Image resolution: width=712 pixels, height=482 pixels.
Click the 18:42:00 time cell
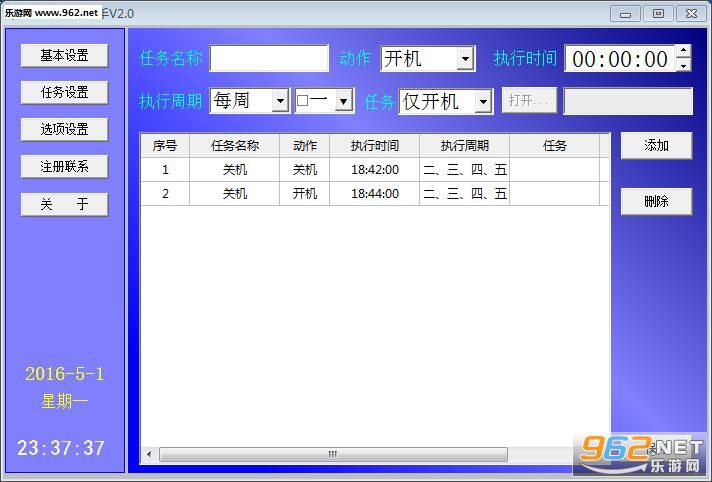(x=375, y=170)
